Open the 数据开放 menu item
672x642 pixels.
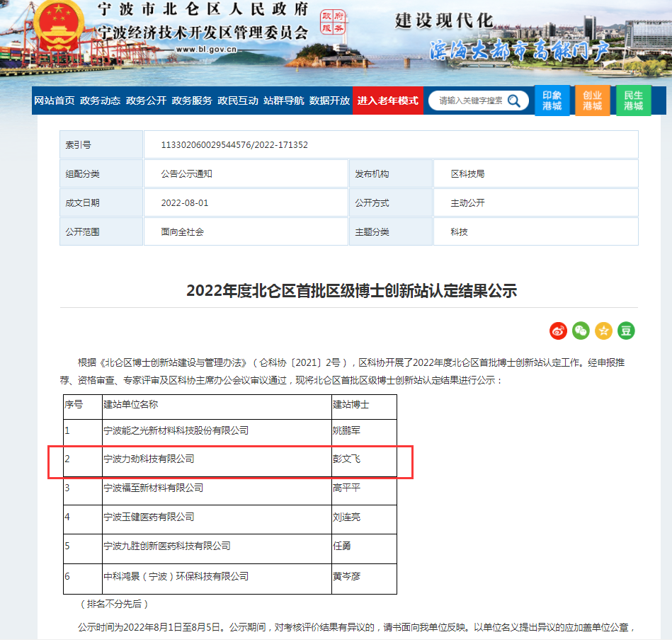coord(329,101)
